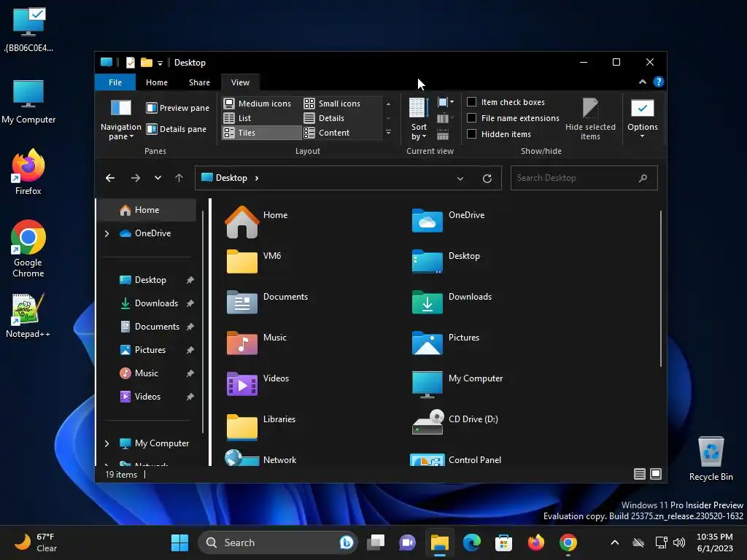Show hidden system tray icons

coord(614,542)
